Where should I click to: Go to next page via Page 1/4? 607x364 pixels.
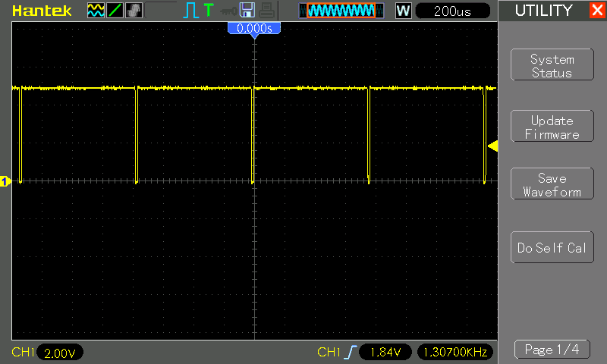click(x=552, y=350)
